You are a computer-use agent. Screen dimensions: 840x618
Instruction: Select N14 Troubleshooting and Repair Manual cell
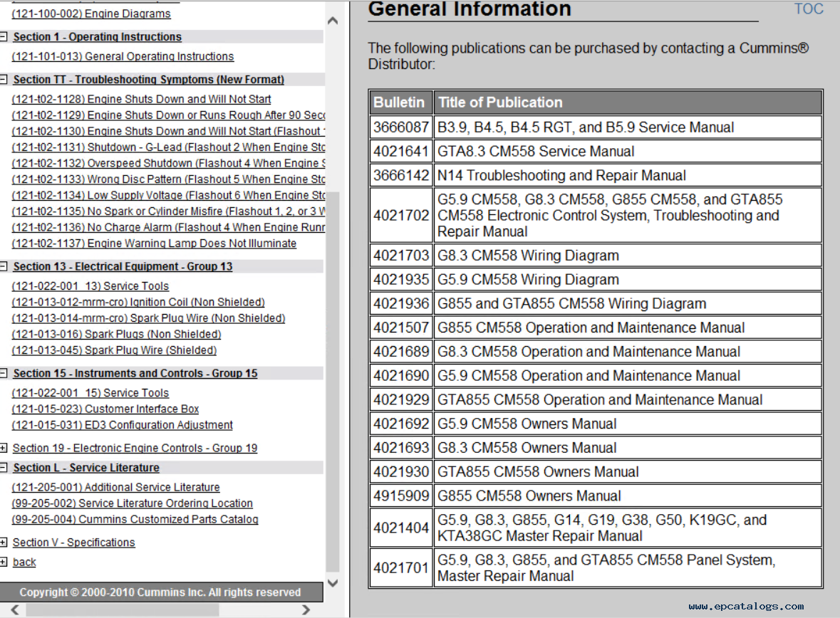(x=628, y=176)
